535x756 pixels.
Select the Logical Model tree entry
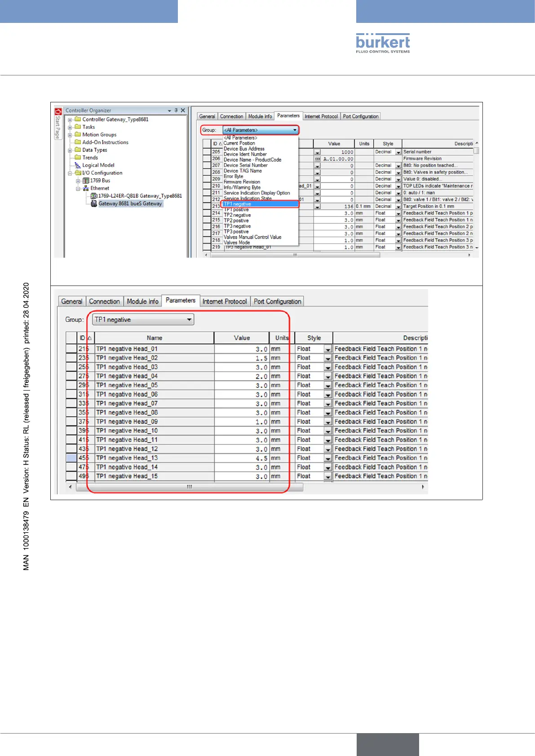click(98, 165)
